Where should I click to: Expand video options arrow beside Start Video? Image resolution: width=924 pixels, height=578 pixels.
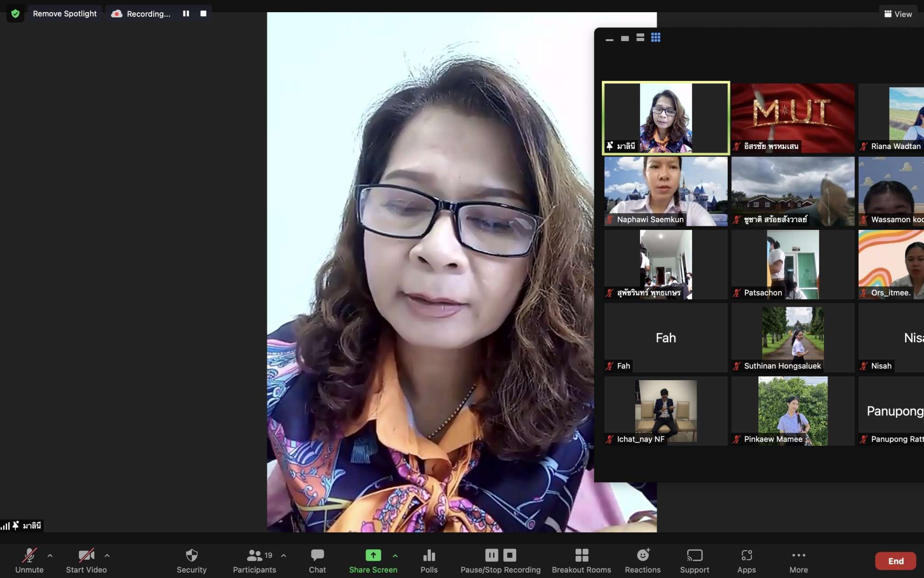107,555
